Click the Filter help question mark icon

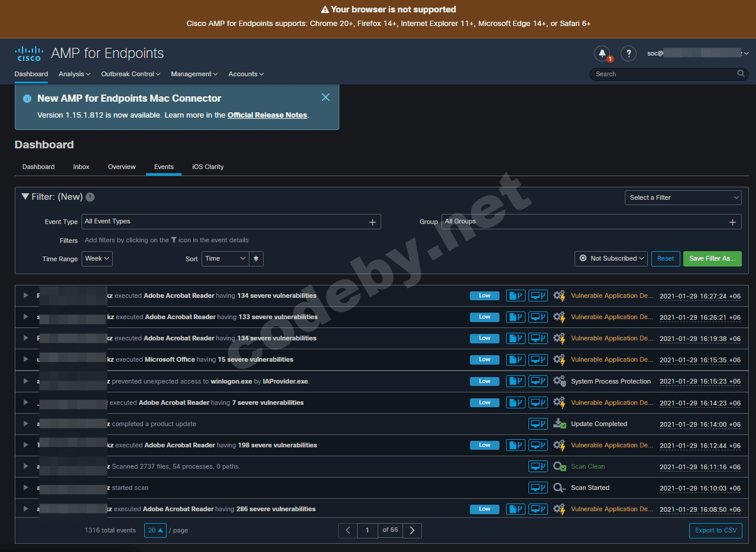90,197
